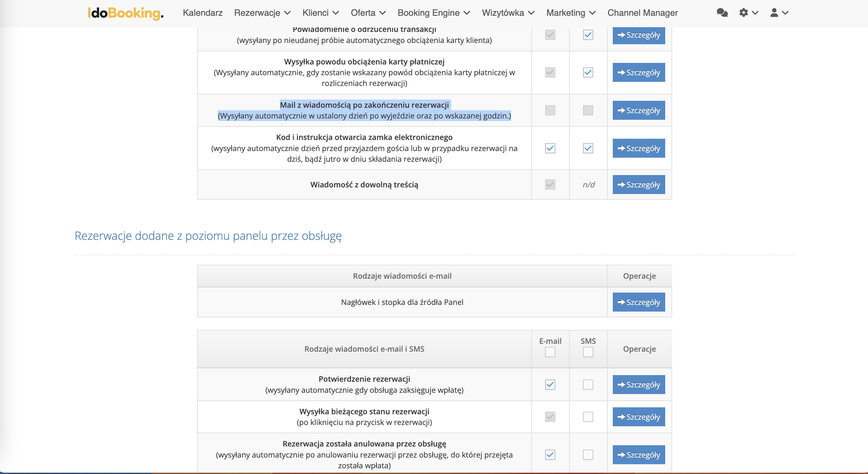The width and height of the screenshot is (868, 474).
Task: Click the IdoBooking logo
Action: (125, 13)
